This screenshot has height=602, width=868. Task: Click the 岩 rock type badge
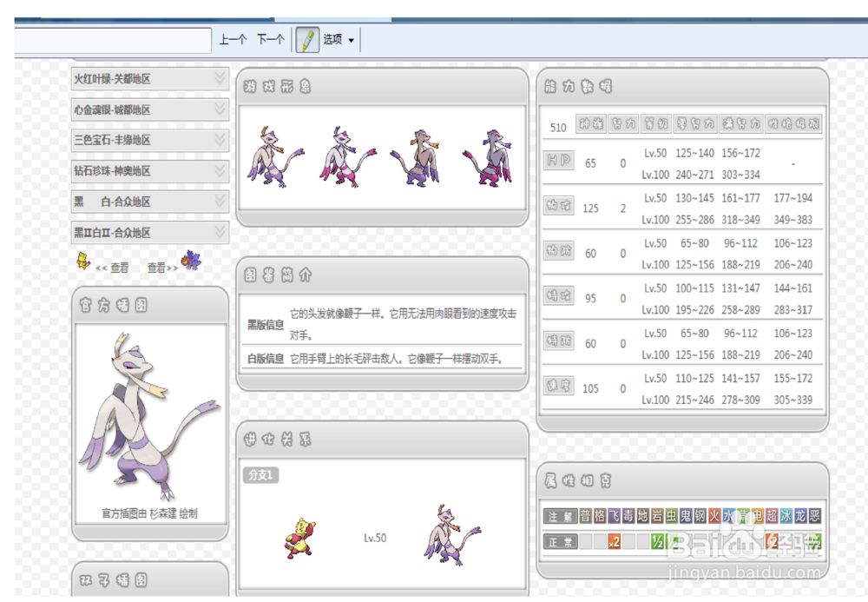pos(657,516)
